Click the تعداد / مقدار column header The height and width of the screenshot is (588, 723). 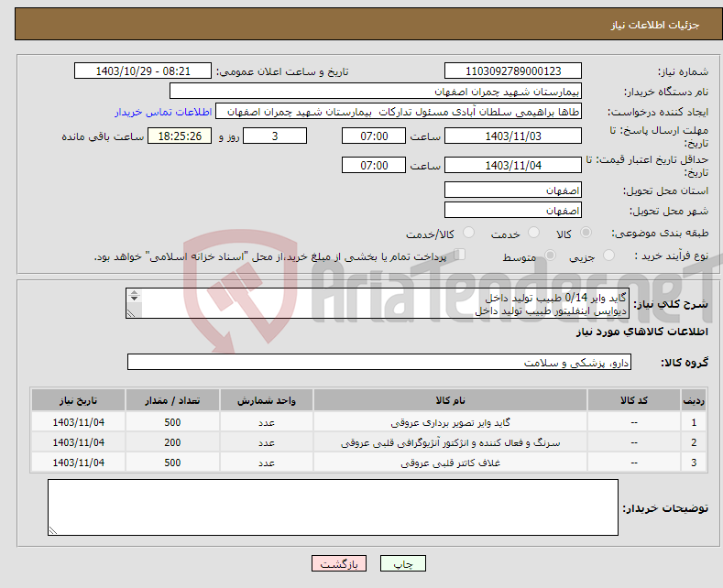[x=172, y=400]
